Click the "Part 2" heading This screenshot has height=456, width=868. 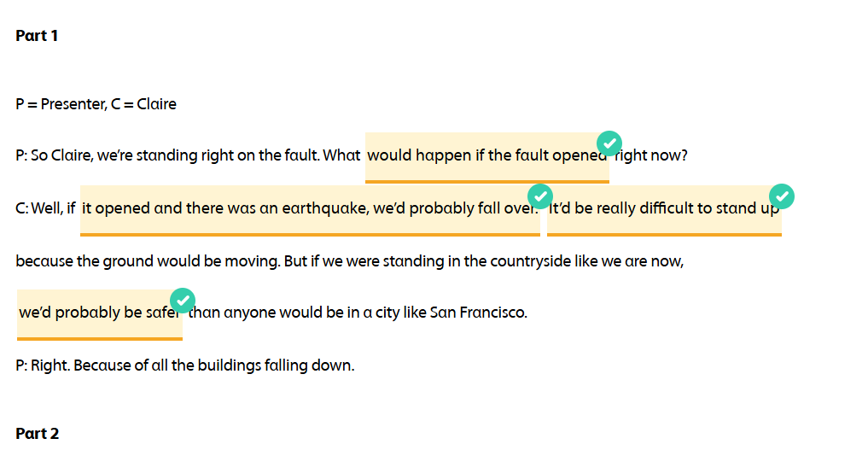pyautogui.click(x=38, y=434)
